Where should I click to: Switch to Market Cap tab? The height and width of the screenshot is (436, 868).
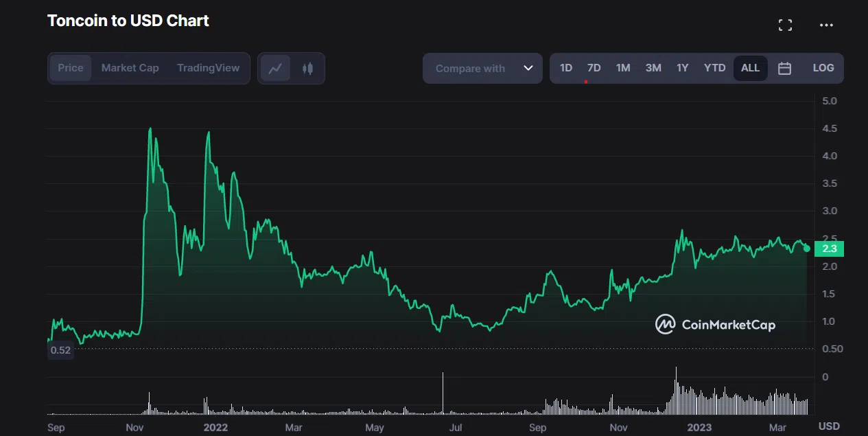click(130, 69)
